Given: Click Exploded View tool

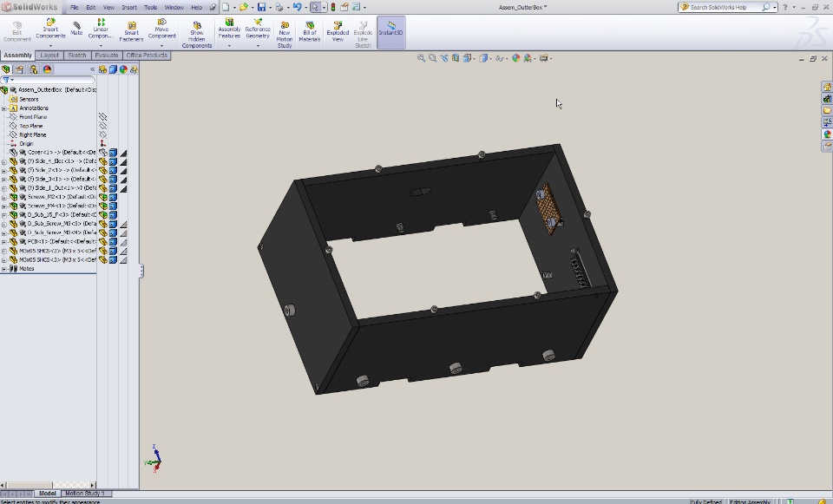Looking at the screenshot, I should 338,32.
